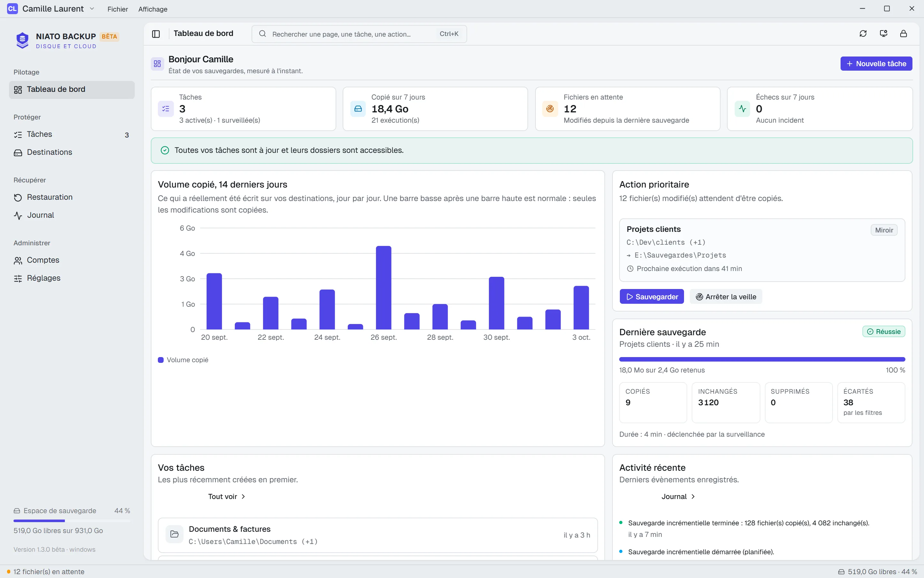Click the 26 sept. bar in the chart
The height and width of the screenshot is (578, 924).
(x=383, y=287)
